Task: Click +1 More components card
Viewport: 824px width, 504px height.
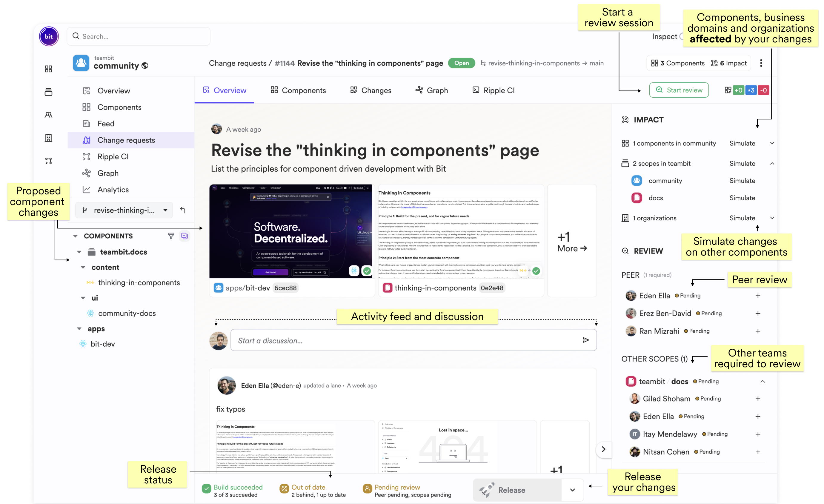Action: pyautogui.click(x=572, y=241)
